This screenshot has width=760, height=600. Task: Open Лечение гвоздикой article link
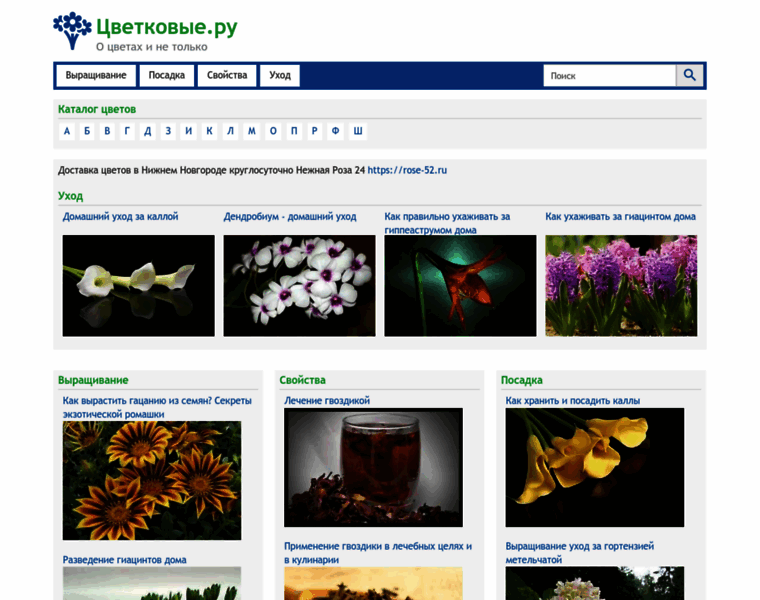pyautogui.click(x=327, y=400)
